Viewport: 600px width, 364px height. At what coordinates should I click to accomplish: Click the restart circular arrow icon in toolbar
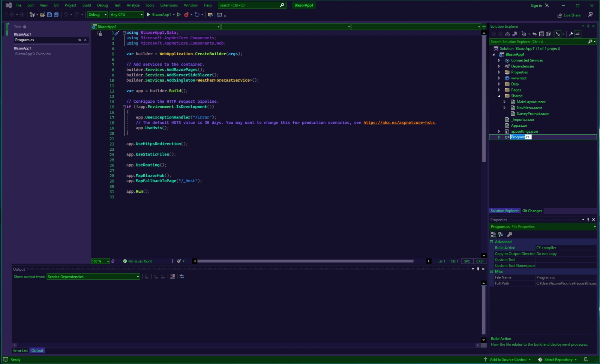tap(197, 15)
